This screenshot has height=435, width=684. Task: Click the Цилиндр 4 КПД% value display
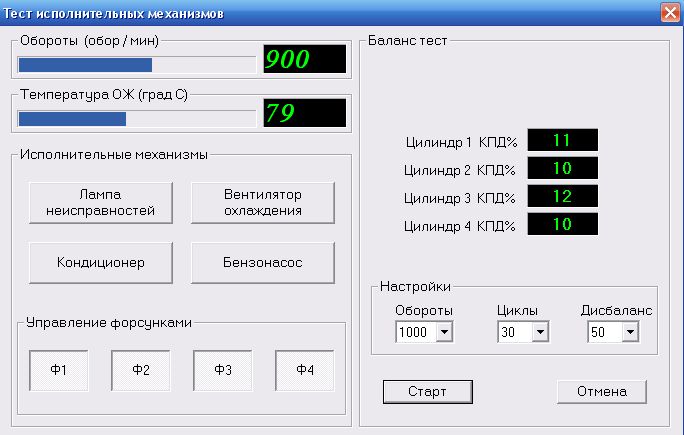pos(563,224)
